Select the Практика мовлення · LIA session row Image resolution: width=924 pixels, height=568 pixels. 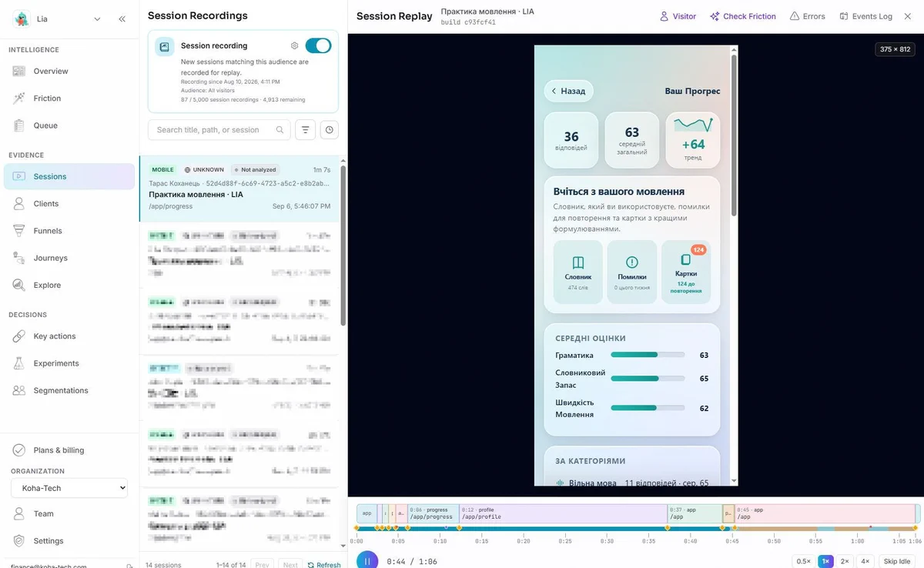239,189
